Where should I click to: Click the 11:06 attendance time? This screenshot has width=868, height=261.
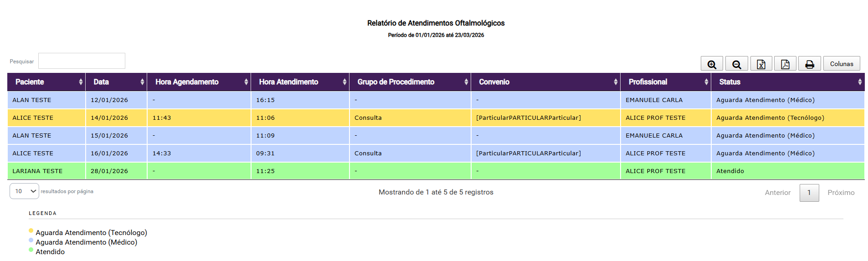265,118
